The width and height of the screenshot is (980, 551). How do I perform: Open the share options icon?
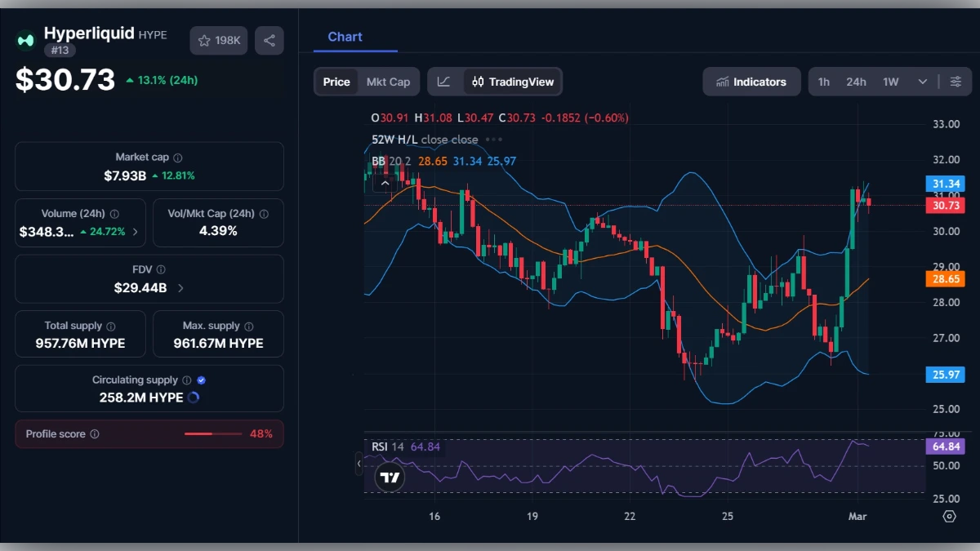click(269, 40)
